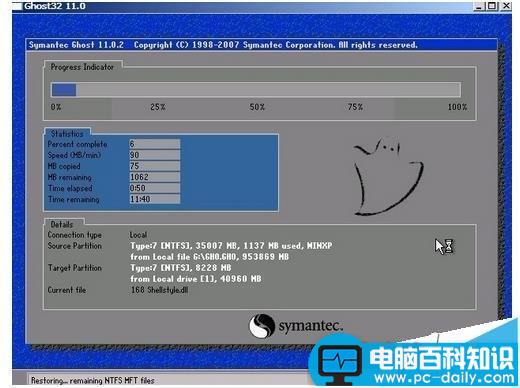Click the restore progress bar
The width and height of the screenshot is (520, 388).
pos(256,90)
